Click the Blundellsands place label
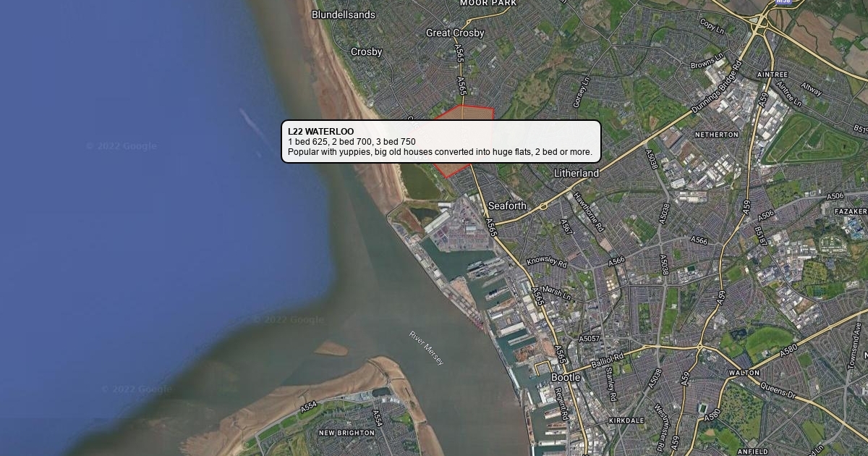 click(344, 14)
